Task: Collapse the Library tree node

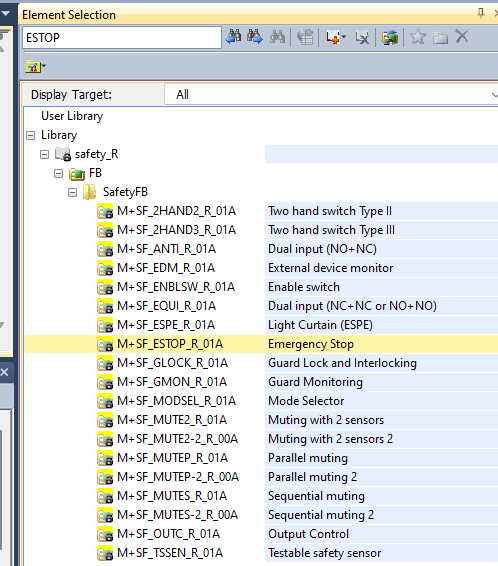Action: click(31, 135)
